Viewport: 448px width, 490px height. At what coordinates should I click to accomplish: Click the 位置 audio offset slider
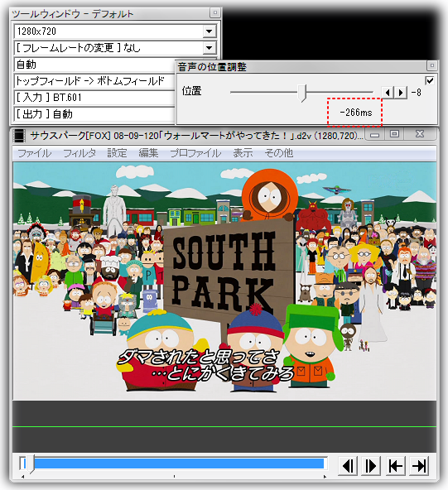[301, 92]
